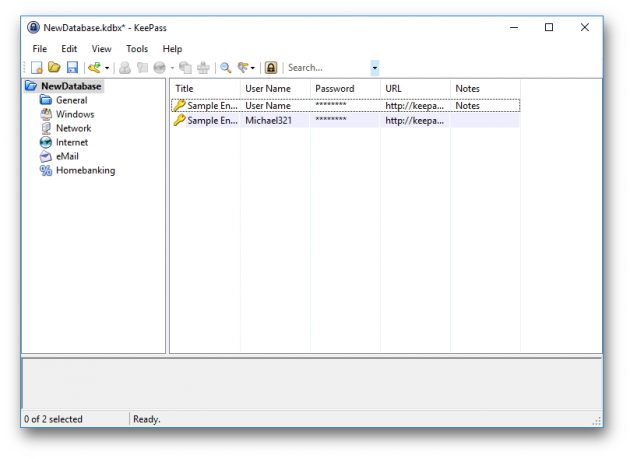Select the Homebanking group

86,170
